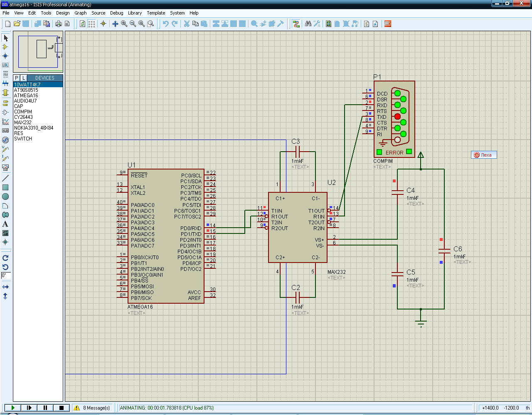Image resolution: width=532 pixels, height=415 pixels.
Task: Toggle wire auto-router button
Action: coord(296,24)
